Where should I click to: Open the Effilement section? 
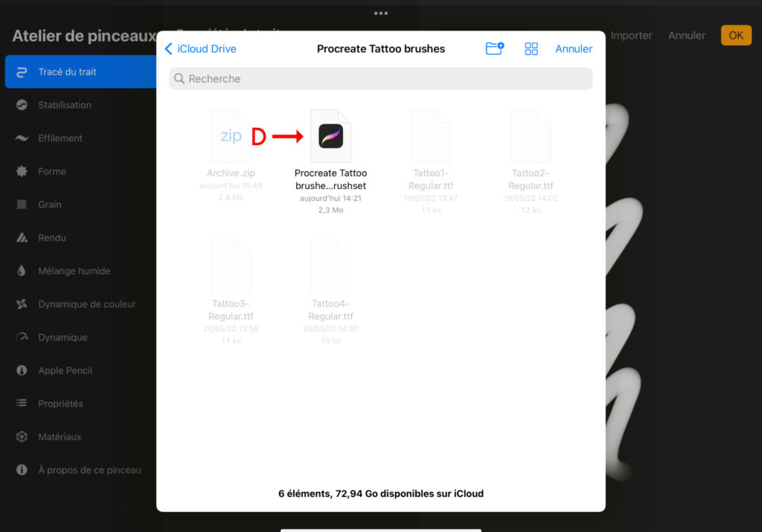click(x=80, y=138)
